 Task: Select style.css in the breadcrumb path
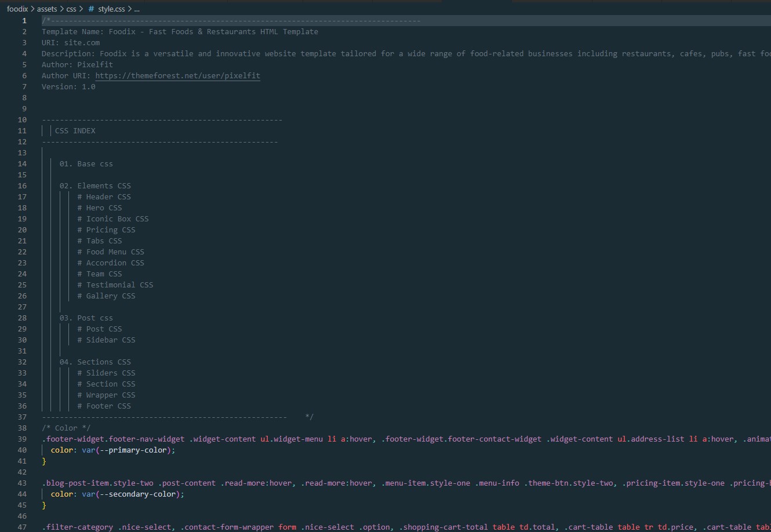click(111, 9)
